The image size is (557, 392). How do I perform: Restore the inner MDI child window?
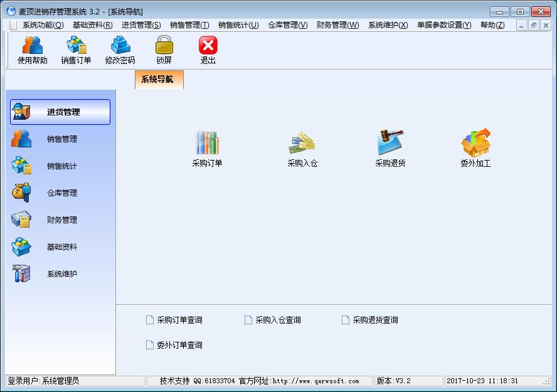(534, 25)
